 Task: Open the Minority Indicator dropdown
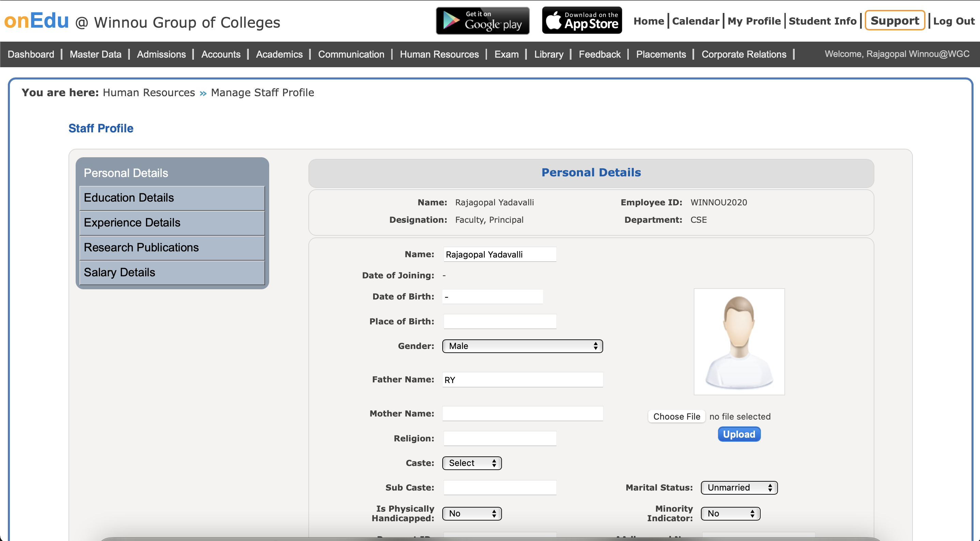(x=730, y=514)
